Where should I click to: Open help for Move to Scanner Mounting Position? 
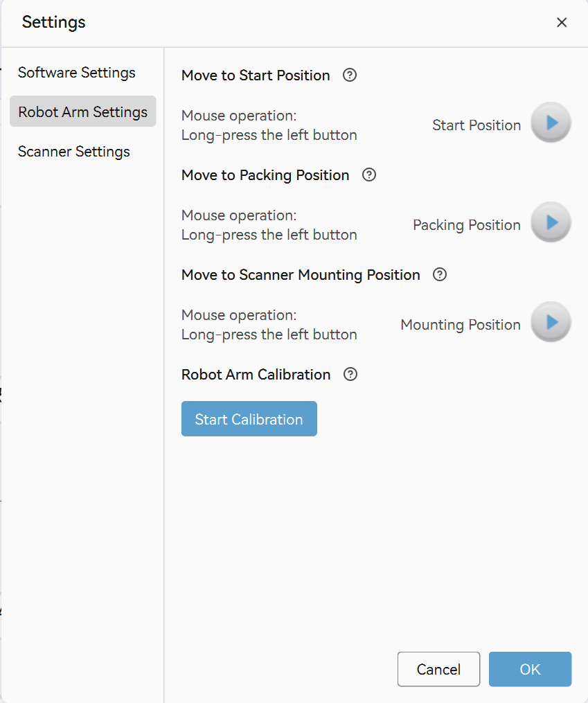click(x=440, y=274)
